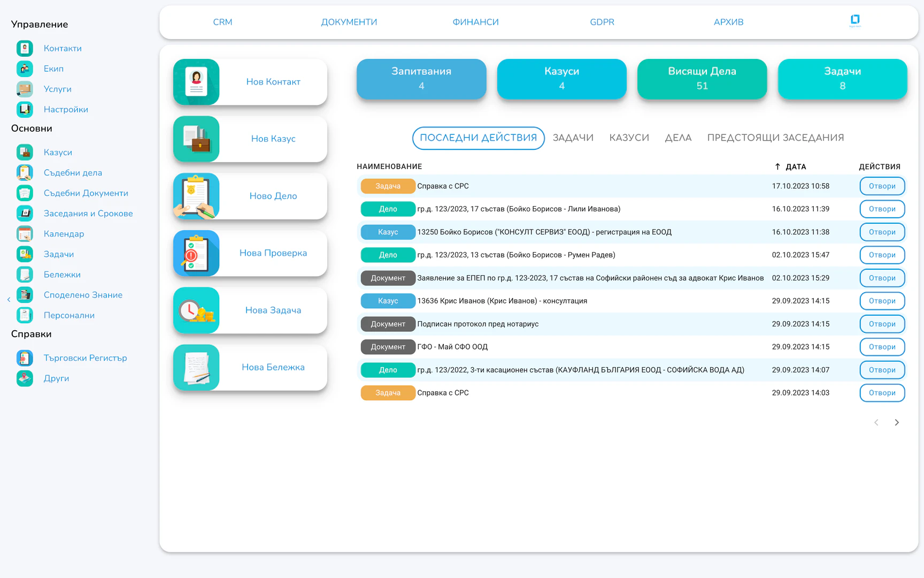Click the Настройки gear icon

coord(25,109)
